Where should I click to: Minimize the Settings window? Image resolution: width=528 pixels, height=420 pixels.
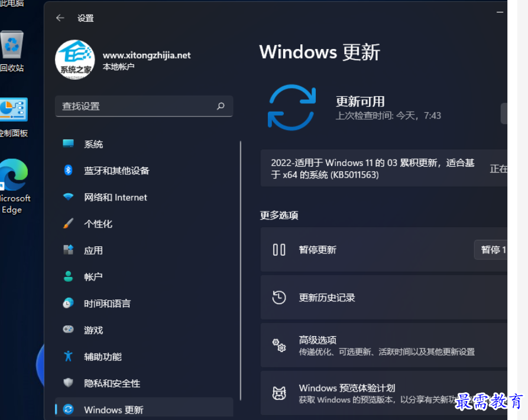(x=500, y=12)
